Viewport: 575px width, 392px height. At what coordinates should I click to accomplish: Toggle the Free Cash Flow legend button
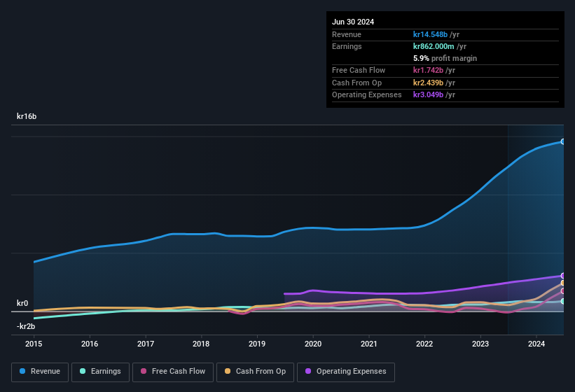pyautogui.click(x=173, y=372)
